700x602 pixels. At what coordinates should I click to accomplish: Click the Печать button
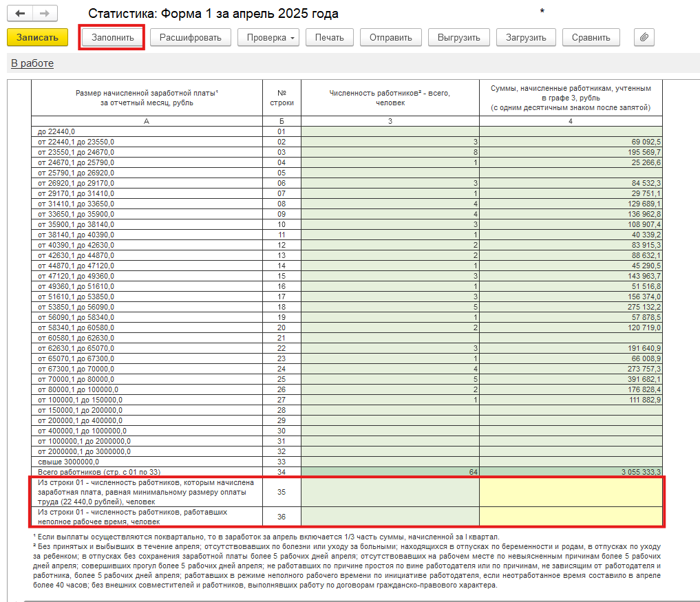tap(330, 37)
